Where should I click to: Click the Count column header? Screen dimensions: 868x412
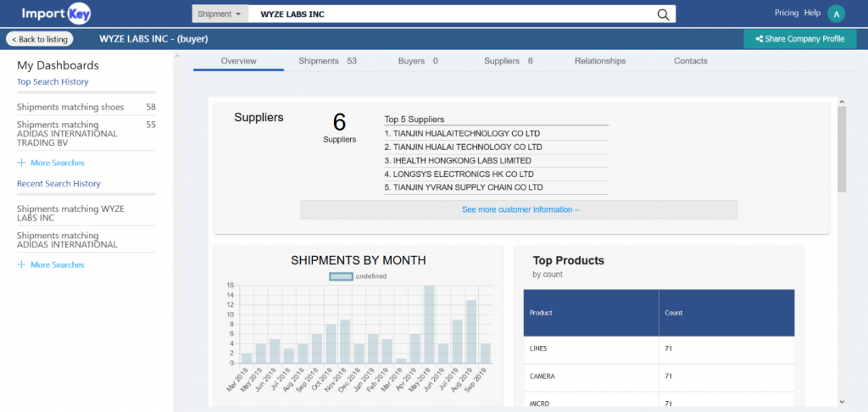pyautogui.click(x=726, y=313)
